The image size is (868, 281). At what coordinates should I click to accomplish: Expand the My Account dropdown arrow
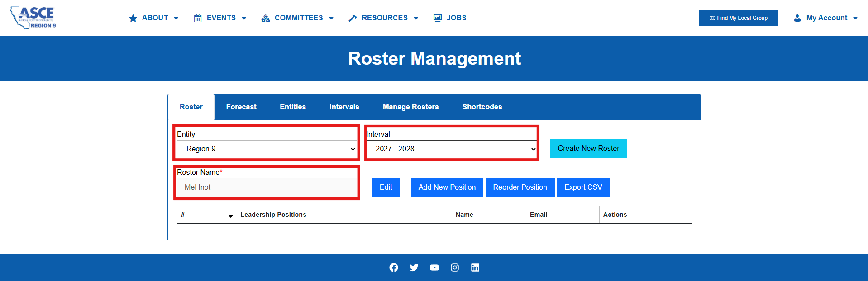point(855,19)
